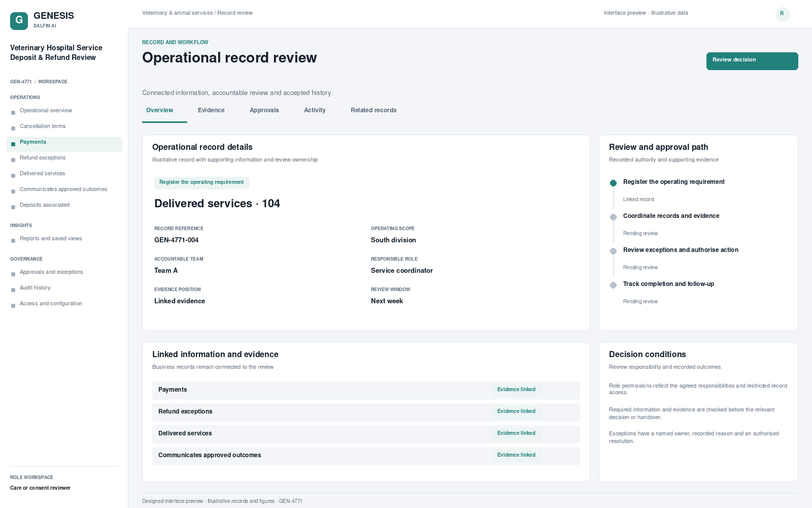Screen dimensions: 812x508
Task: Click the Review decision button
Action: click(752, 61)
